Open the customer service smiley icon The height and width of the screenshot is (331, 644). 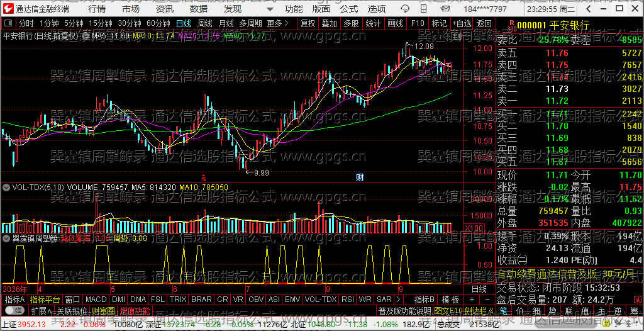tap(405, 9)
